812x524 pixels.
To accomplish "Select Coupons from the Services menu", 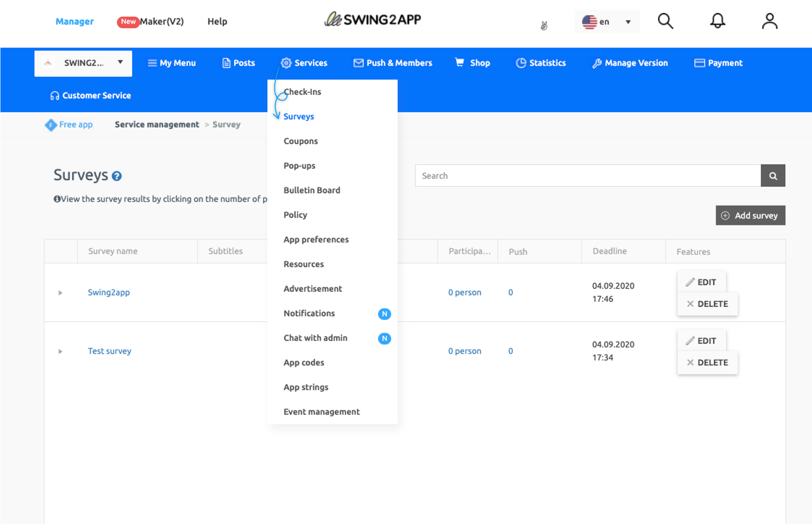I will 300,141.
